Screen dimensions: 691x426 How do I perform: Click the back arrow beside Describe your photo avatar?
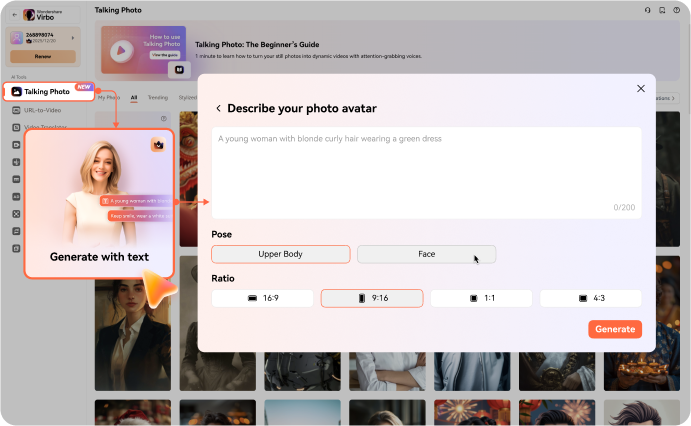point(219,108)
